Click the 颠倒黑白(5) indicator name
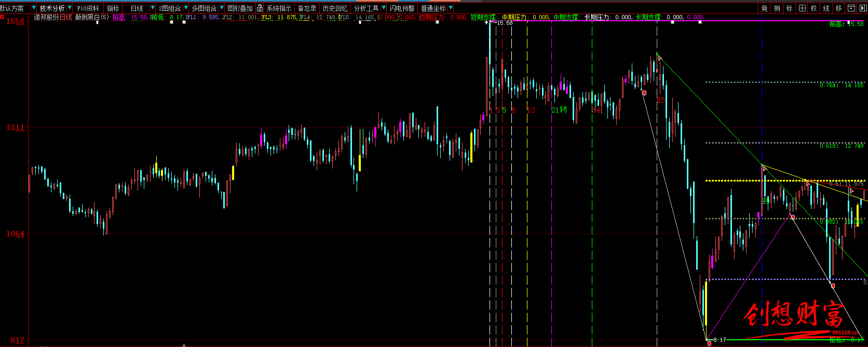The image size is (868, 347). click(x=92, y=17)
